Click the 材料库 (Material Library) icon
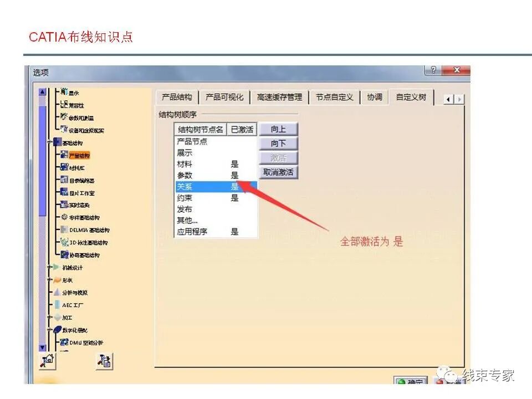Image resolution: width=532 pixels, height=399 pixels. click(64, 167)
